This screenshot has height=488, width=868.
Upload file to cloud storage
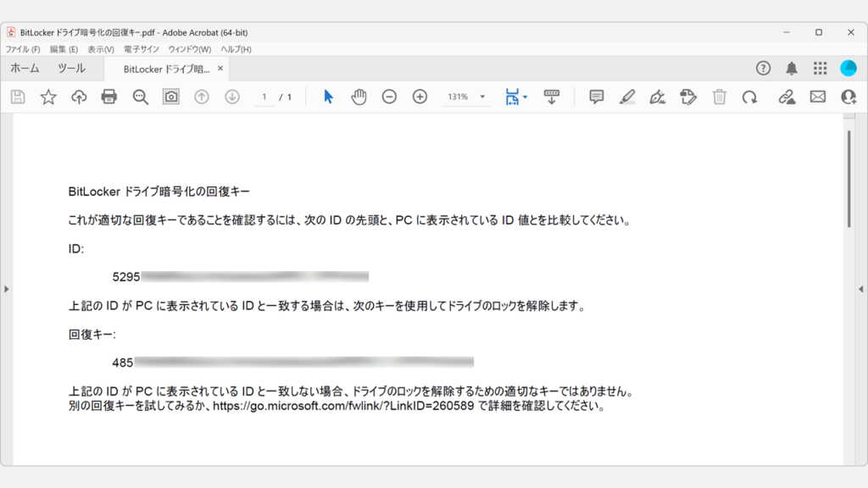[79, 97]
